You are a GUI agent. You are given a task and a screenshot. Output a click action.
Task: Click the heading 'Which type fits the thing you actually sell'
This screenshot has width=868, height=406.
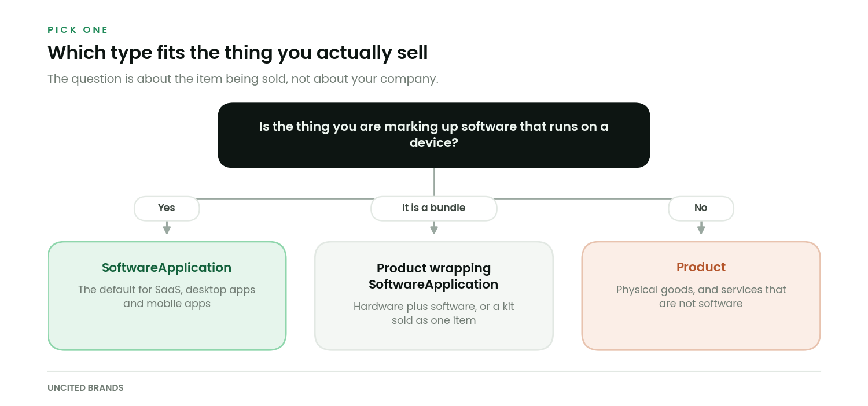pyautogui.click(x=238, y=53)
